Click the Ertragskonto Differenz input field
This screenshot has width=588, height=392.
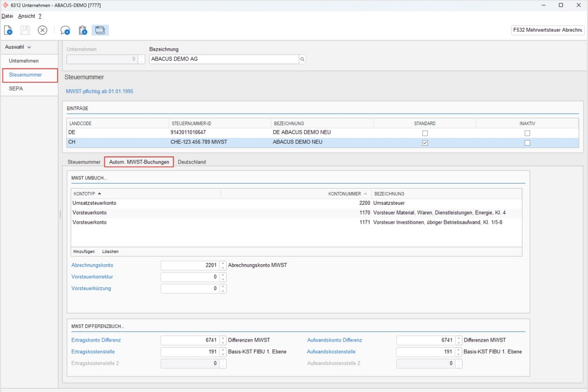pyautogui.click(x=189, y=341)
